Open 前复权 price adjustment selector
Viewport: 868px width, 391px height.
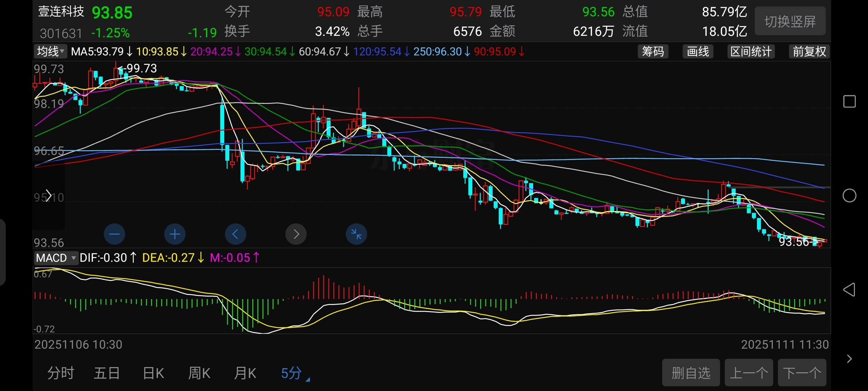point(809,51)
